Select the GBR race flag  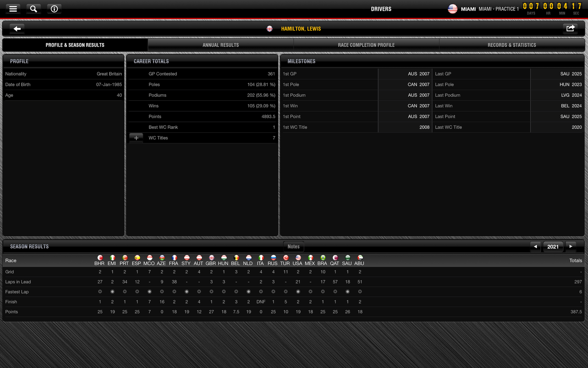pyautogui.click(x=211, y=258)
